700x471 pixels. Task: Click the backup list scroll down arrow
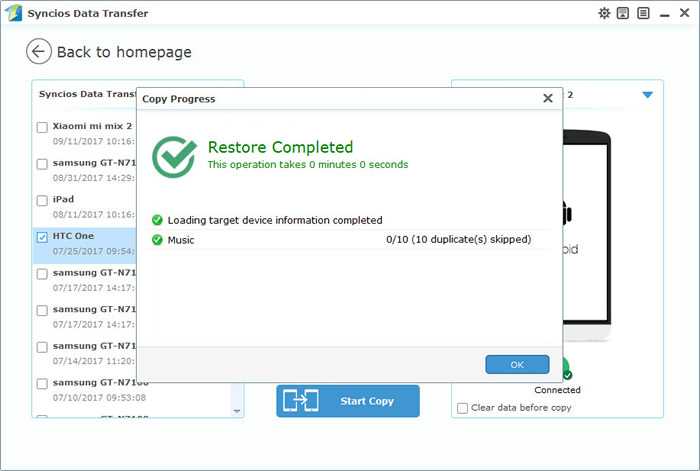[x=237, y=411]
